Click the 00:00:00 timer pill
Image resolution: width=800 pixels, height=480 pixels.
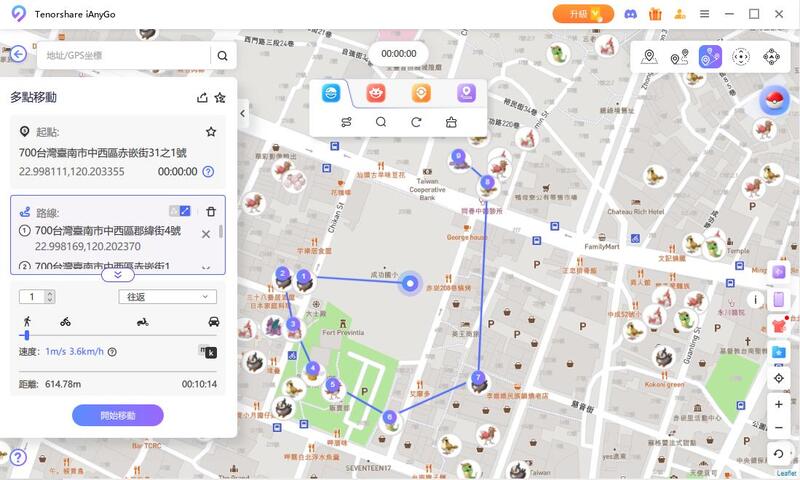398,54
